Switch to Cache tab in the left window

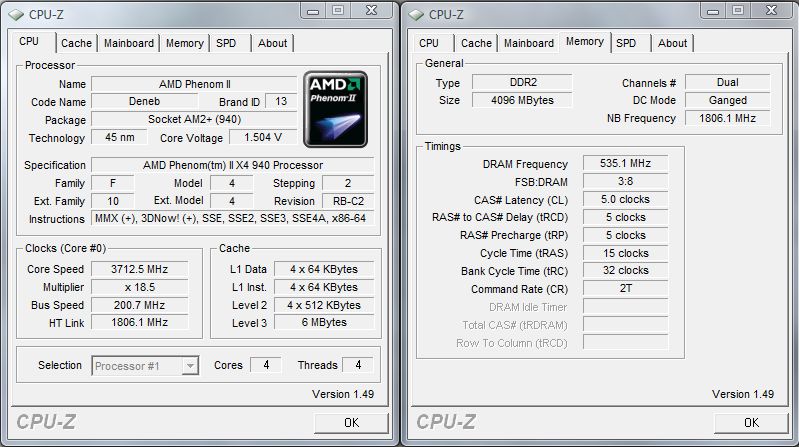coord(76,43)
